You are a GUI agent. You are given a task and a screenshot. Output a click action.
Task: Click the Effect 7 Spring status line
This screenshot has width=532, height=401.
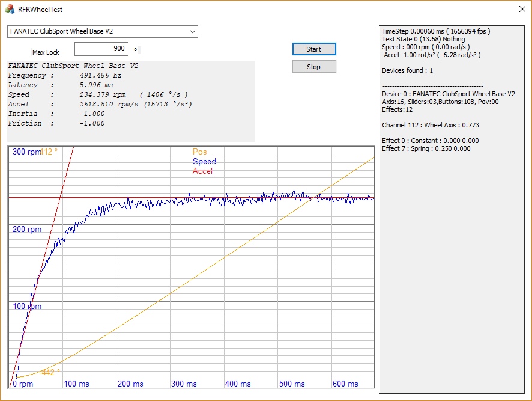(426, 149)
